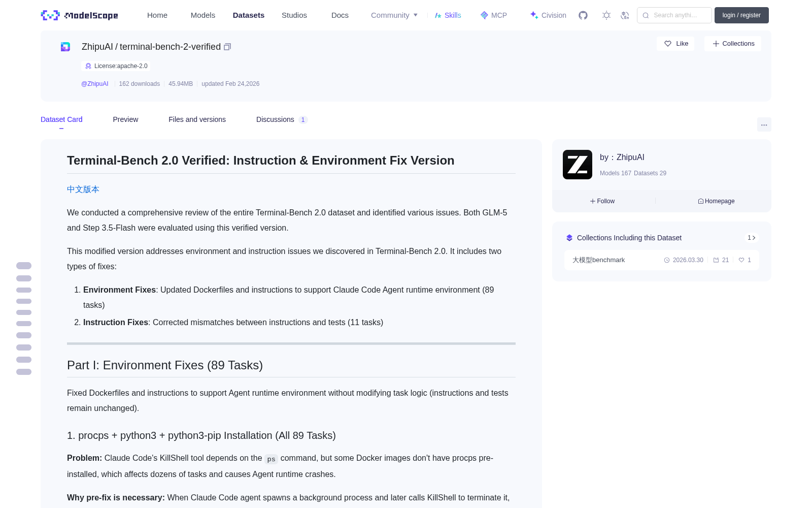
Task: Expand collections list chevron
Action: pyautogui.click(x=752, y=238)
